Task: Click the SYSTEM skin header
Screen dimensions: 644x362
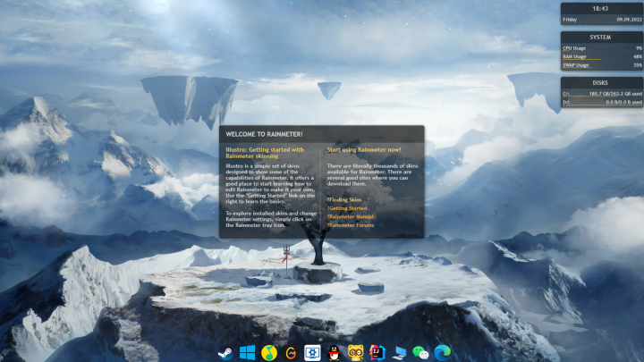Action: click(x=602, y=38)
